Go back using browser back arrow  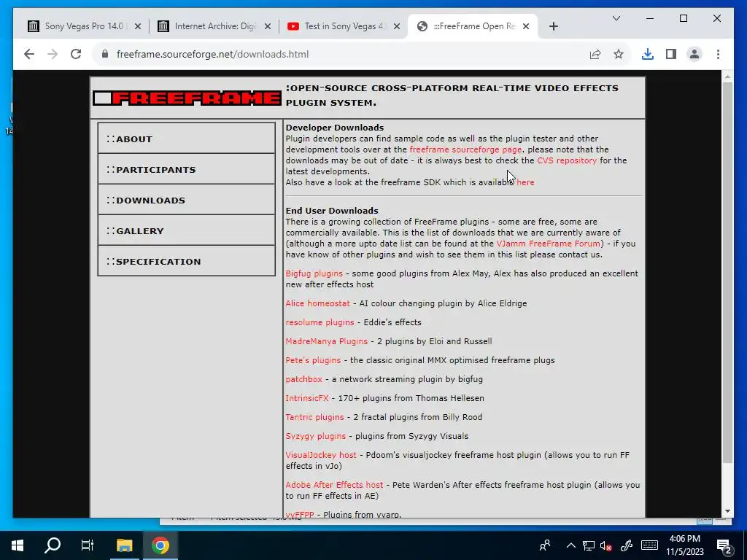pos(29,54)
